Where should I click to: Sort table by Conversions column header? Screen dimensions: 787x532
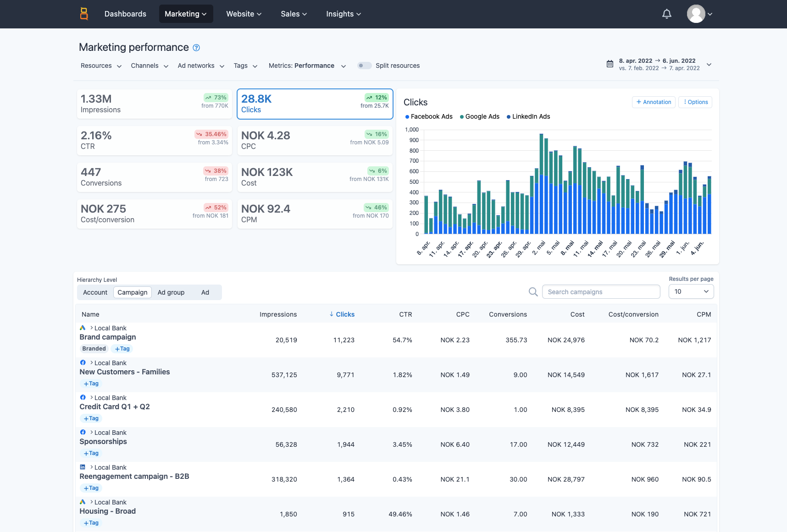tap(508, 314)
